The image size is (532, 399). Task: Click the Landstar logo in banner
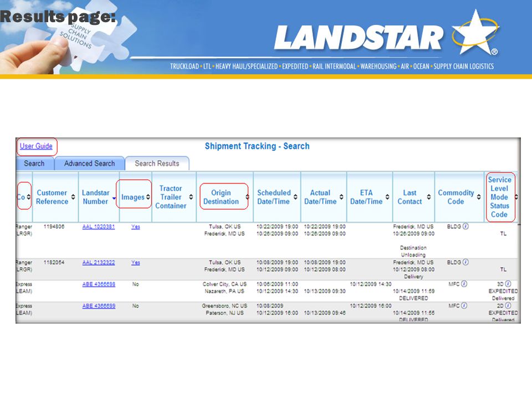(386, 34)
